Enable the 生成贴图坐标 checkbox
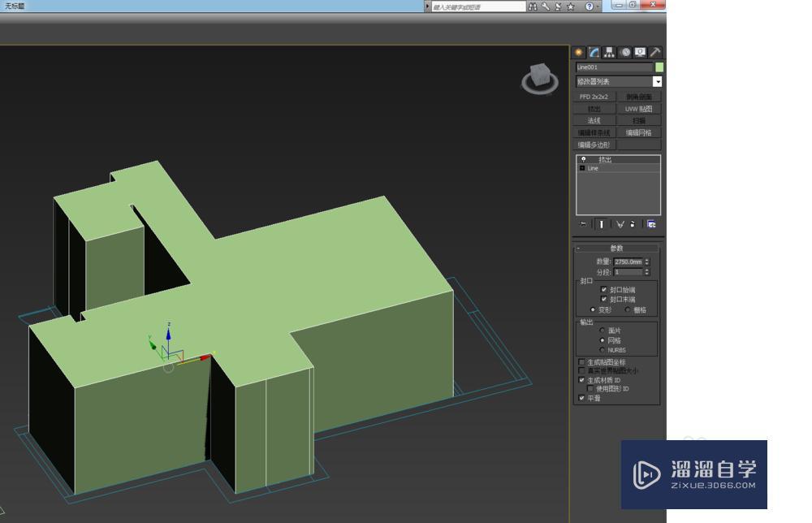Viewport: 812px width, 523px height. [581, 362]
